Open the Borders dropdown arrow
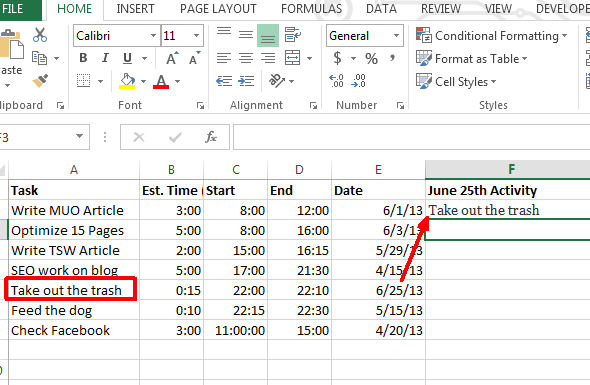 tap(100, 81)
